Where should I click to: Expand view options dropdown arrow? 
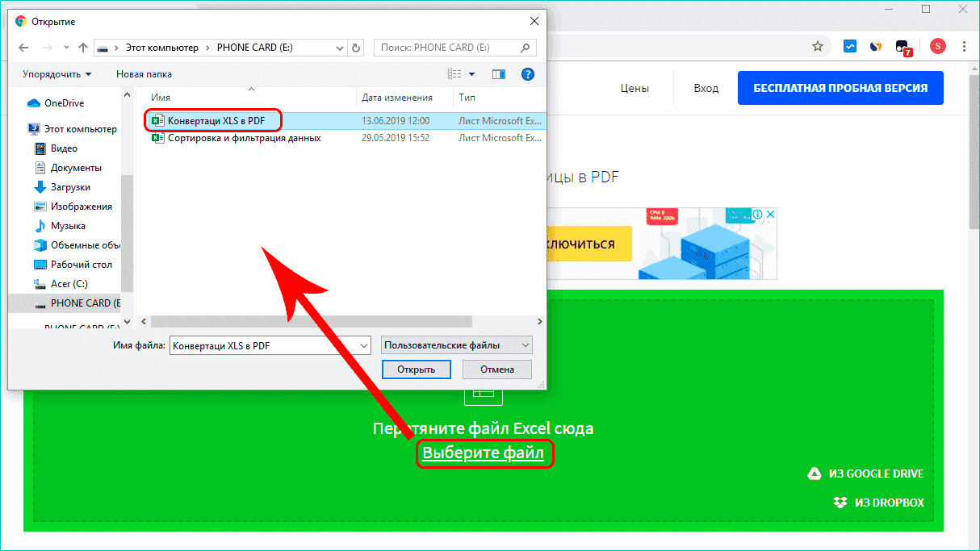[471, 74]
